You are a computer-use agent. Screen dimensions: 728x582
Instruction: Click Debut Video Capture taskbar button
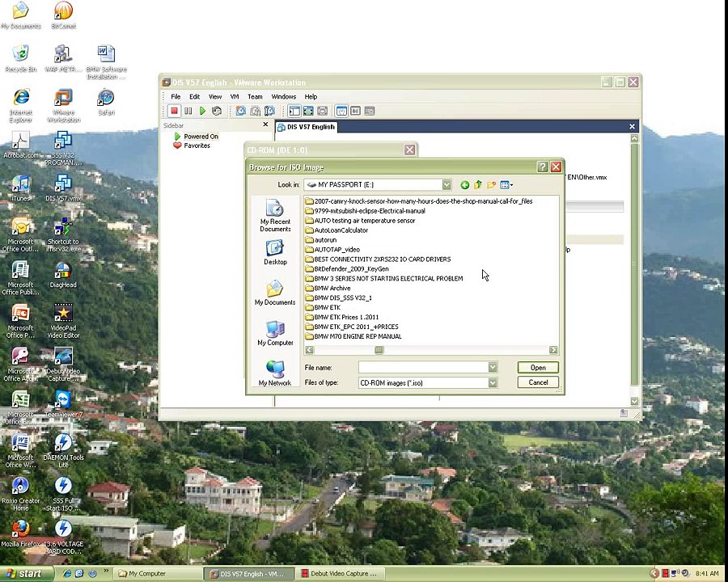(x=342, y=574)
